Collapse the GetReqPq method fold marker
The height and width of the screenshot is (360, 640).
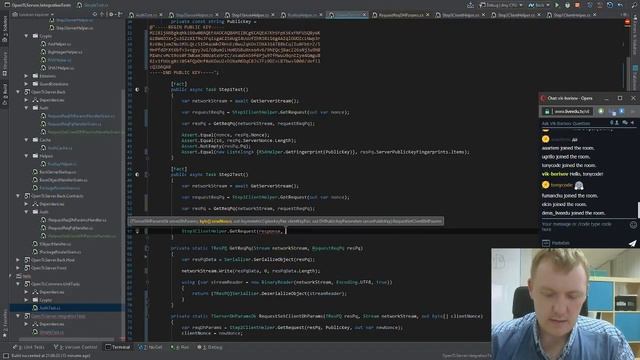147,248
